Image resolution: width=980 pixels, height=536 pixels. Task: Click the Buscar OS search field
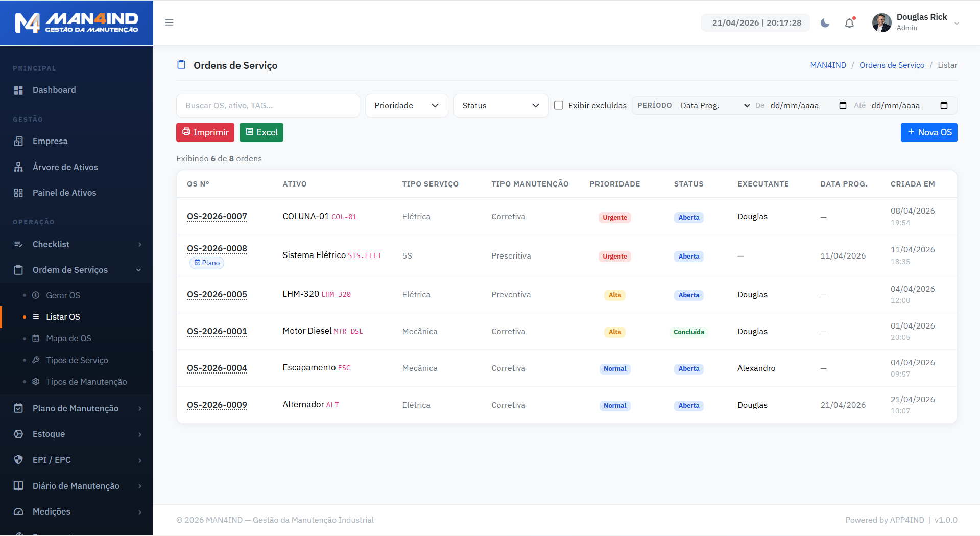(268, 105)
